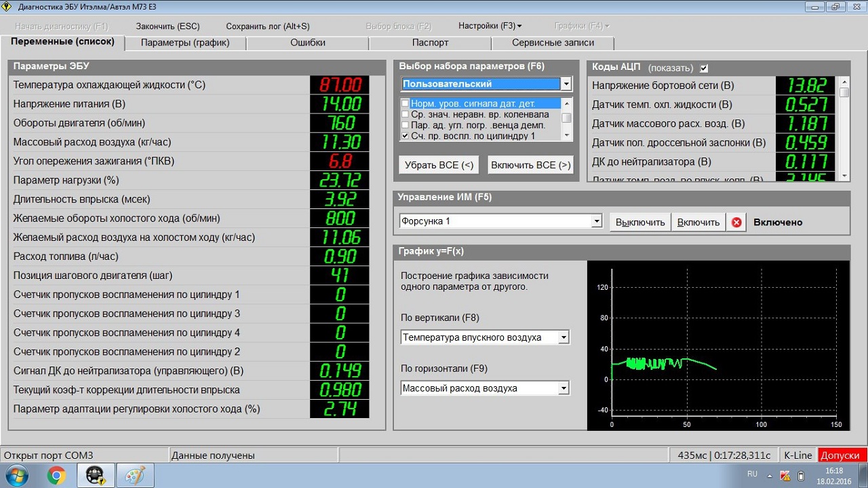Open the По вертикали axis parameter dropdown
The width and height of the screenshot is (868, 488).
point(563,337)
